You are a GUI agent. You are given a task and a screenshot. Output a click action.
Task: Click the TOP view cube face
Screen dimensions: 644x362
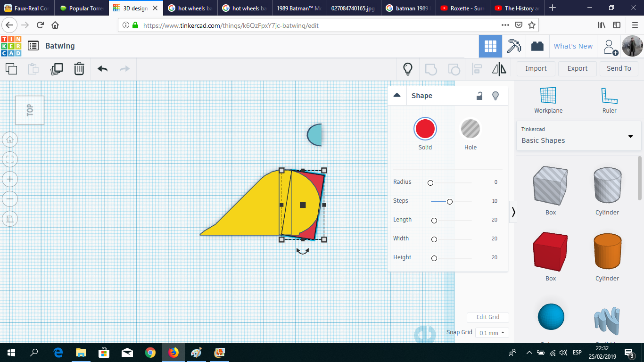point(30,110)
